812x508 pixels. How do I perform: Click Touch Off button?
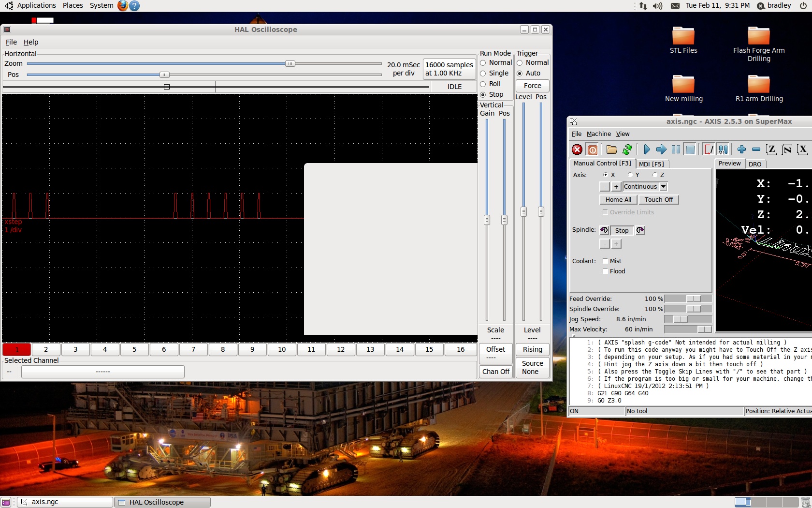[659, 200]
